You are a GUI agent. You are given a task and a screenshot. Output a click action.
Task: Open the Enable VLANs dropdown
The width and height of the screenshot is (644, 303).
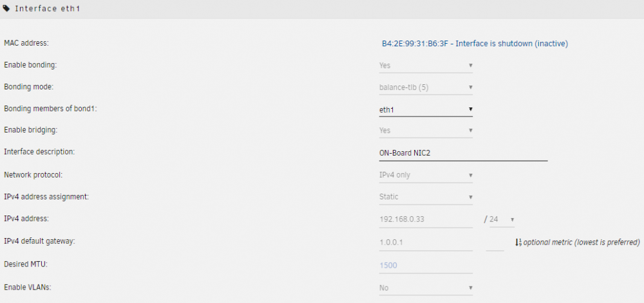click(x=426, y=288)
